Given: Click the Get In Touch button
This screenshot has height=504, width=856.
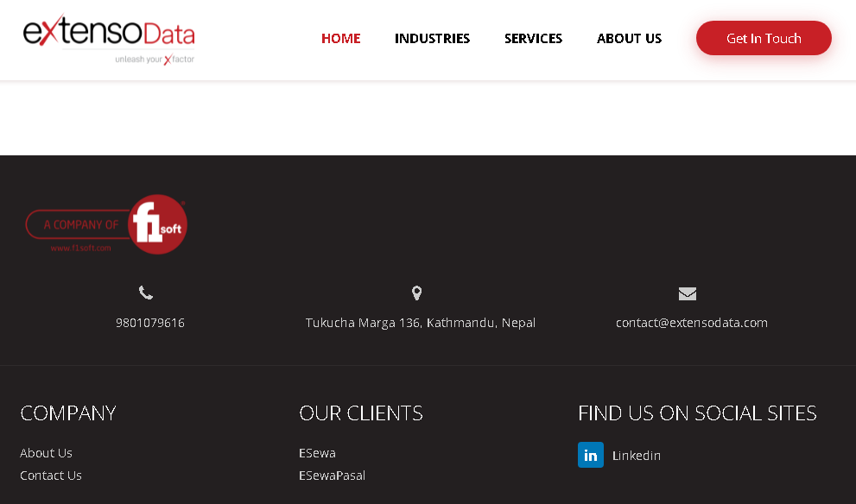Looking at the screenshot, I should 764,38.
